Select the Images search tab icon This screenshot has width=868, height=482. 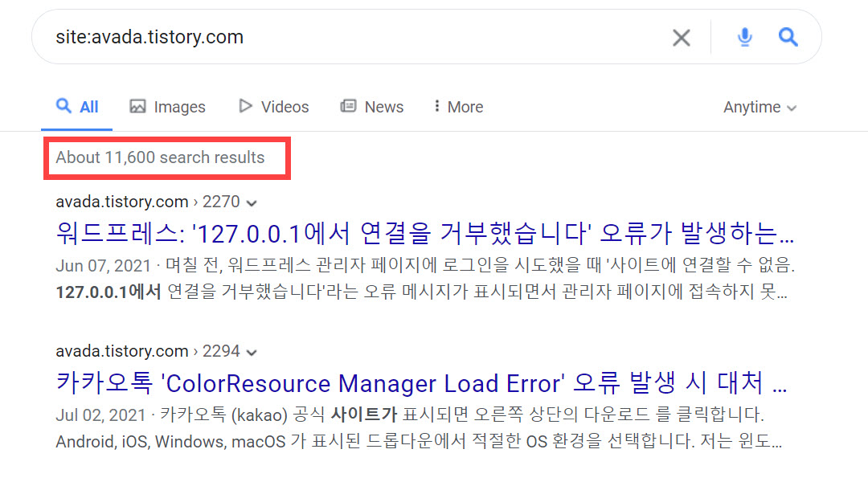138,106
